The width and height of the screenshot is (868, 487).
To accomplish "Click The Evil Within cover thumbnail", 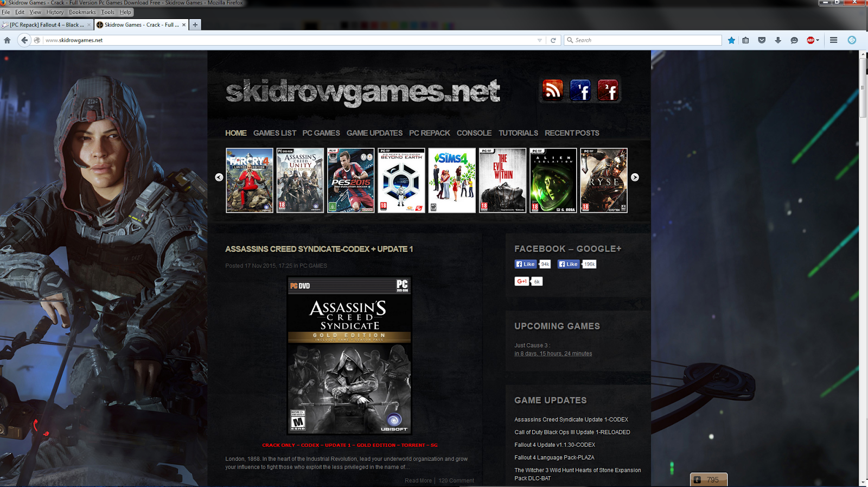I will pos(502,180).
